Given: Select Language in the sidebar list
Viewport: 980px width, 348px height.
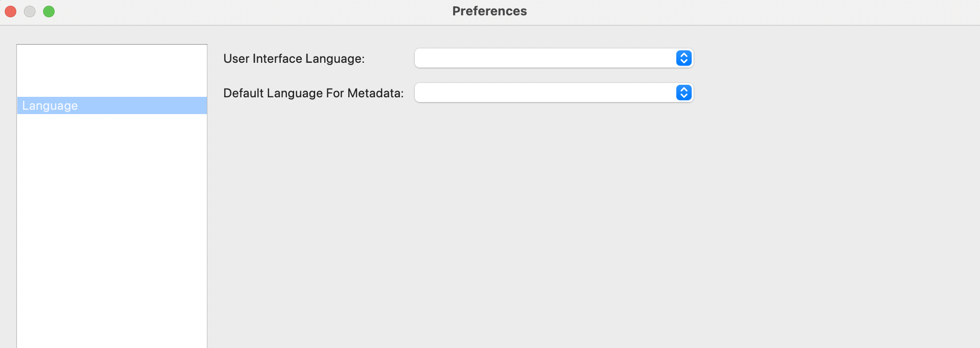Looking at the screenshot, I should tap(50, 105).
